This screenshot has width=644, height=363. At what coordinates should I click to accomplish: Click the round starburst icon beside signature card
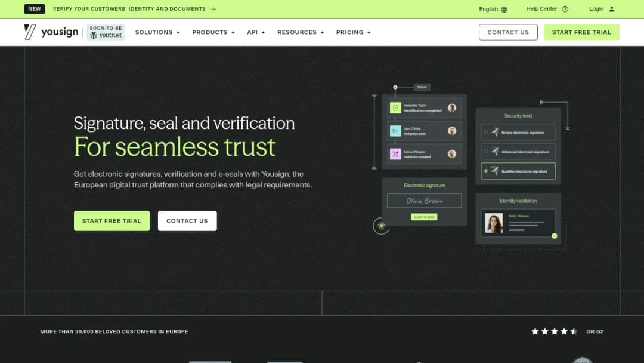pos(381,226)
